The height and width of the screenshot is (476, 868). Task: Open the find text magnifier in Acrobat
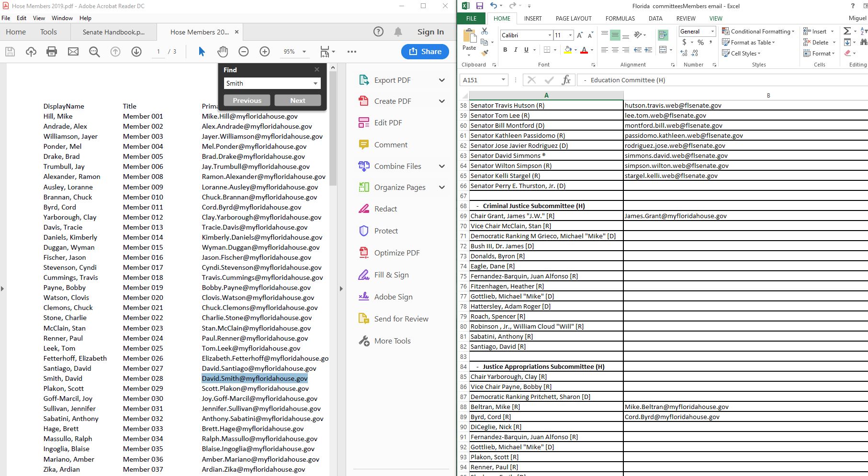(94, 52)
